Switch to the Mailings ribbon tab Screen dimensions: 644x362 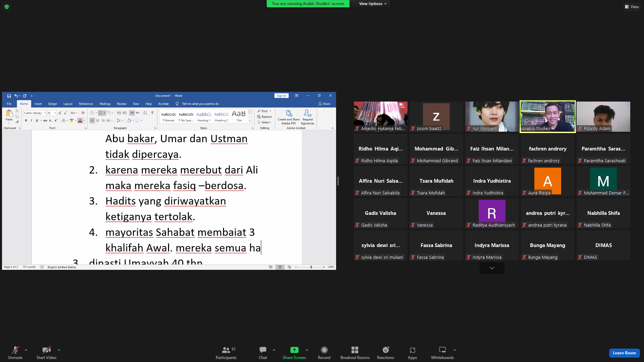(105, 104)
